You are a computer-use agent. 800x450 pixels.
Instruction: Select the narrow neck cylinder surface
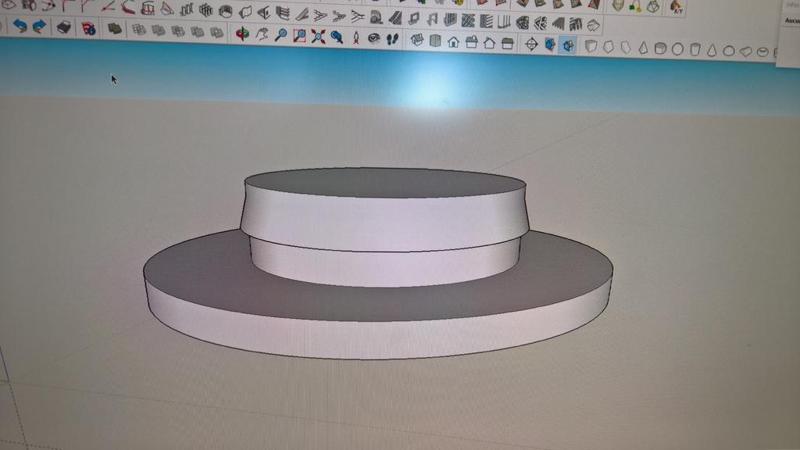385,268
